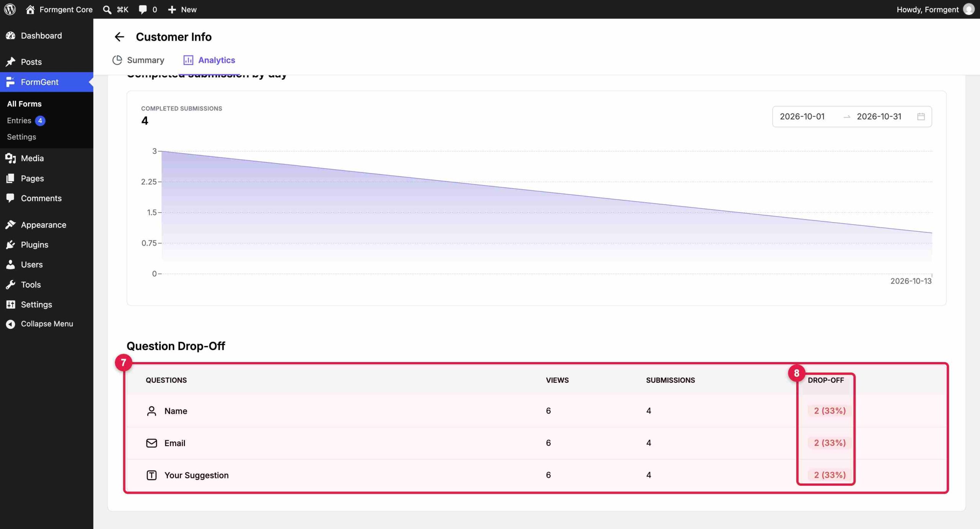Viewport: 980px width, 529px height.
Task: Click the Tools wrench icon
Action: pos(10,285)
